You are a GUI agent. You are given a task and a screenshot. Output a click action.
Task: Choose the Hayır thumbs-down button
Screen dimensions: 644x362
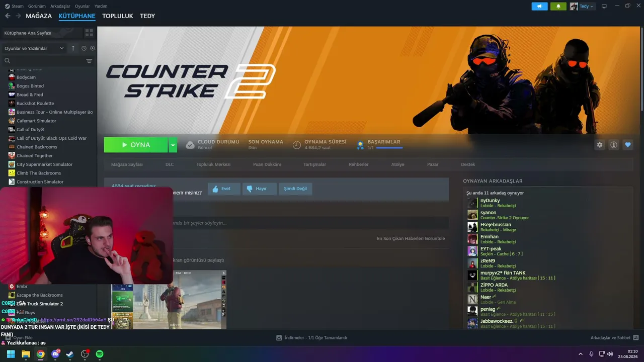pos(259,189)
